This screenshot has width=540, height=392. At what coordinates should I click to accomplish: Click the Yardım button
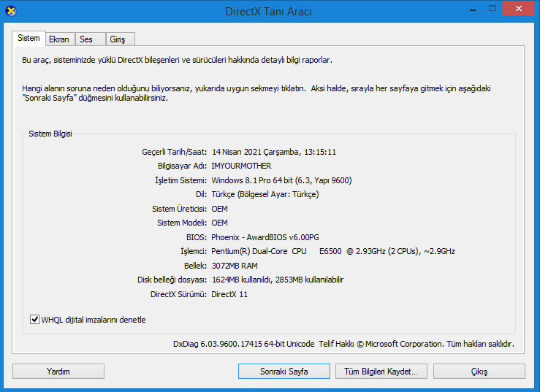pos(58,372)
